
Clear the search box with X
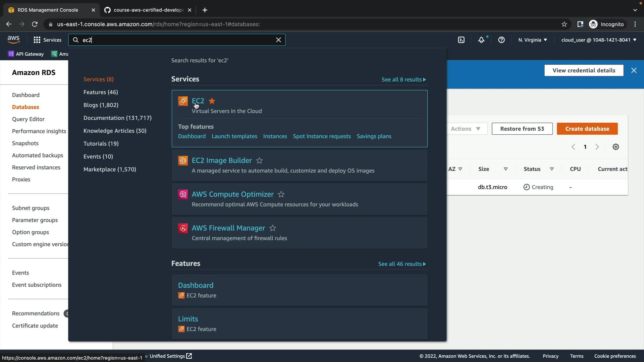(x=278, y=40)
